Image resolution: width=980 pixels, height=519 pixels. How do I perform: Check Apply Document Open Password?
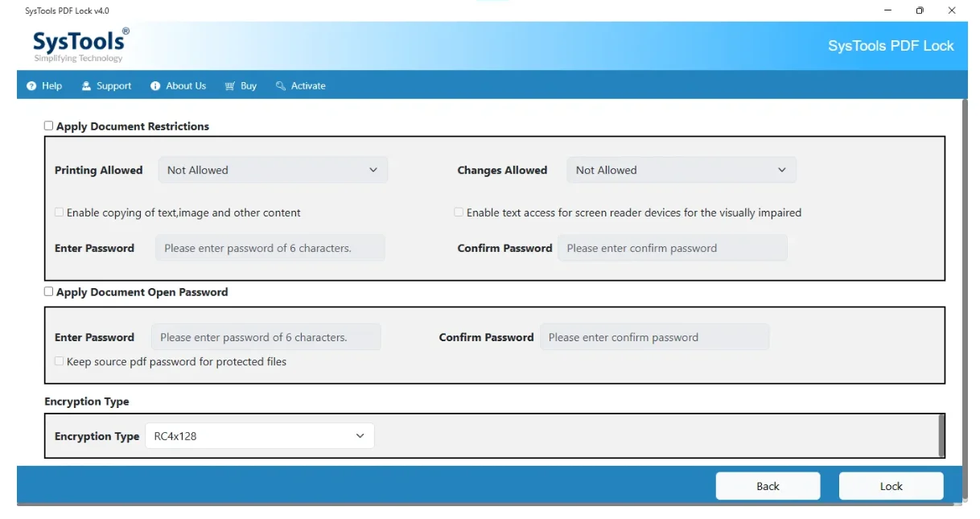[x=49, y=291]
